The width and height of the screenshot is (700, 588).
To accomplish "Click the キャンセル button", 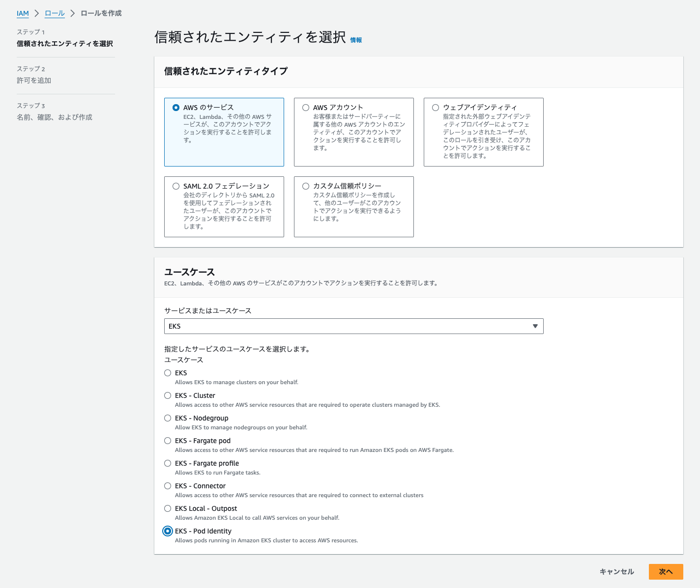I will (617, 572).
